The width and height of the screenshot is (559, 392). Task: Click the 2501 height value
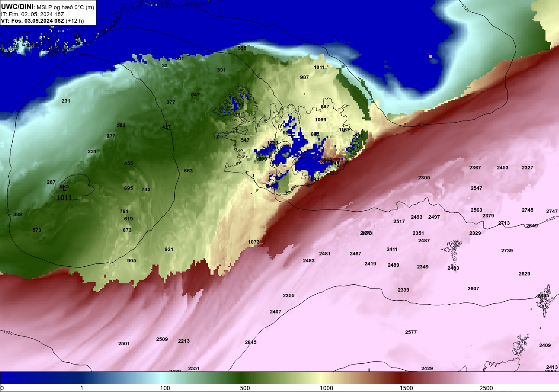coord(124,344)
